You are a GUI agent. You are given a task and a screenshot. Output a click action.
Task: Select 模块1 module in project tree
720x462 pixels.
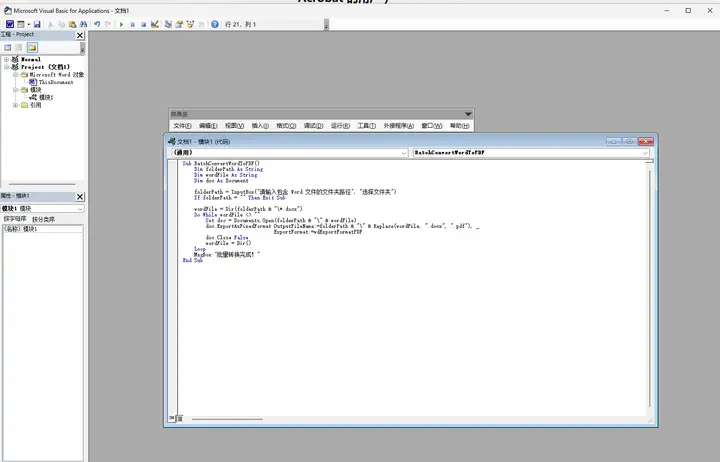point(46,97)
